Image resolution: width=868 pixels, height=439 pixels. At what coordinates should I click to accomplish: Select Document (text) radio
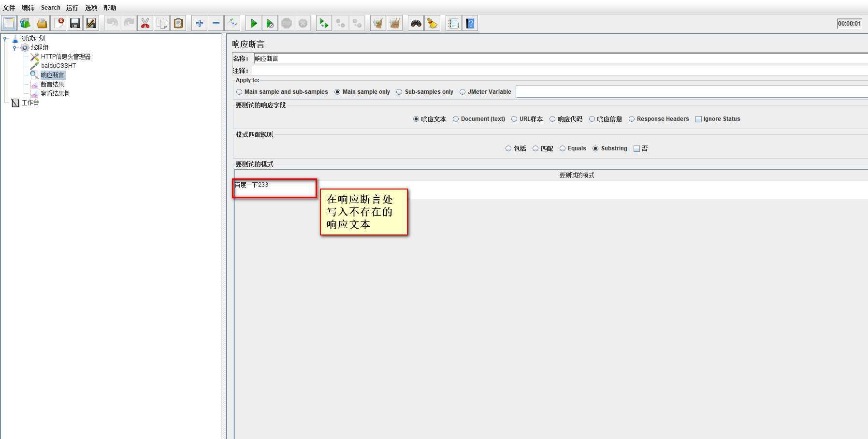(x=456, y=119)
